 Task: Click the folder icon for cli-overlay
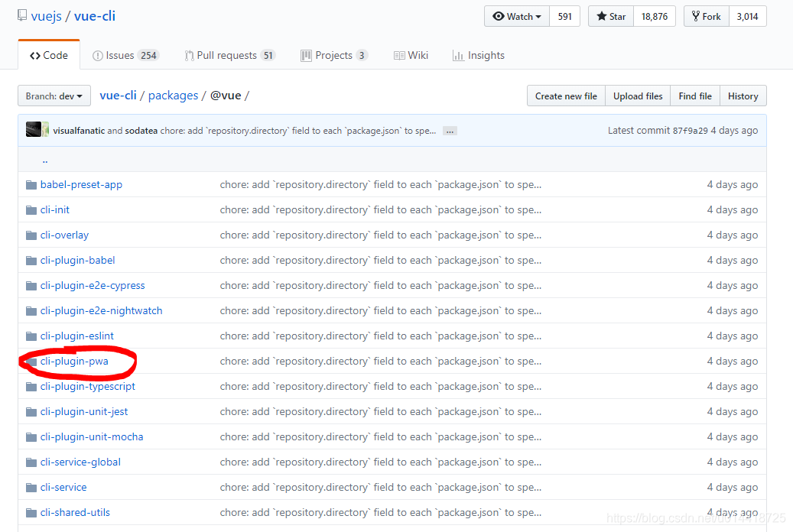31,235
